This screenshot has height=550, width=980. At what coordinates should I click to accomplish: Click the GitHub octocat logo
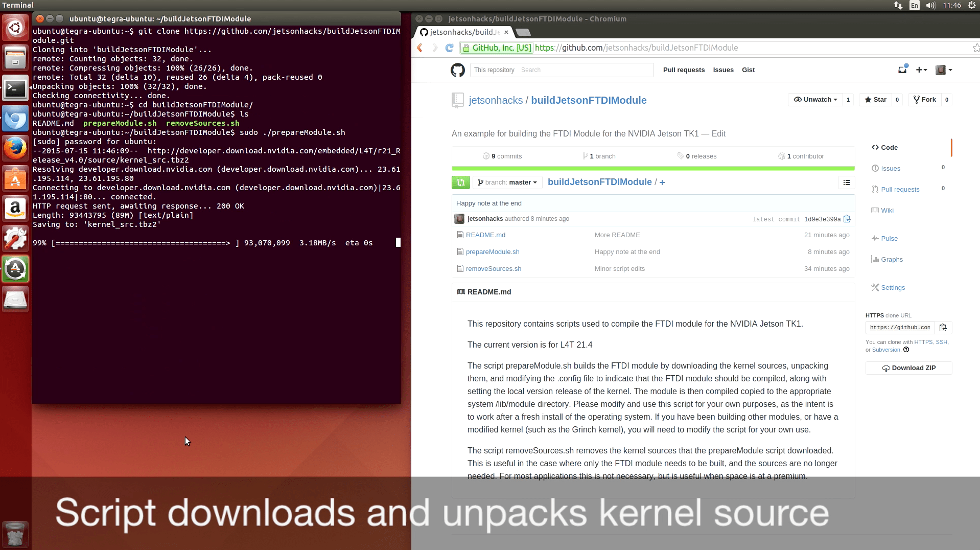458,70
